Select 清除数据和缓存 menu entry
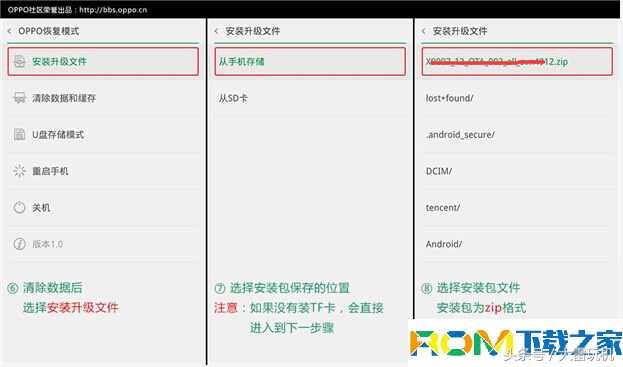 (103, 98)
